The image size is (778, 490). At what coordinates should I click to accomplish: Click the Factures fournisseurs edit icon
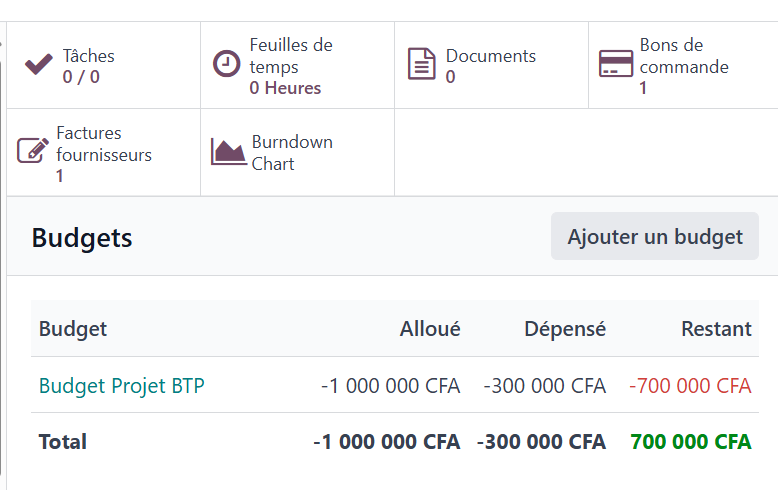(x=33, y=151)
